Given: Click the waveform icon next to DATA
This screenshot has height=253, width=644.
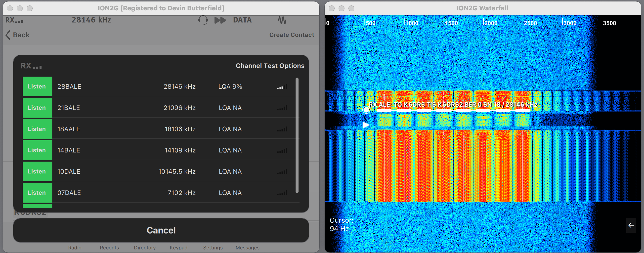Looking at the screenshot, I should point(282,20).
